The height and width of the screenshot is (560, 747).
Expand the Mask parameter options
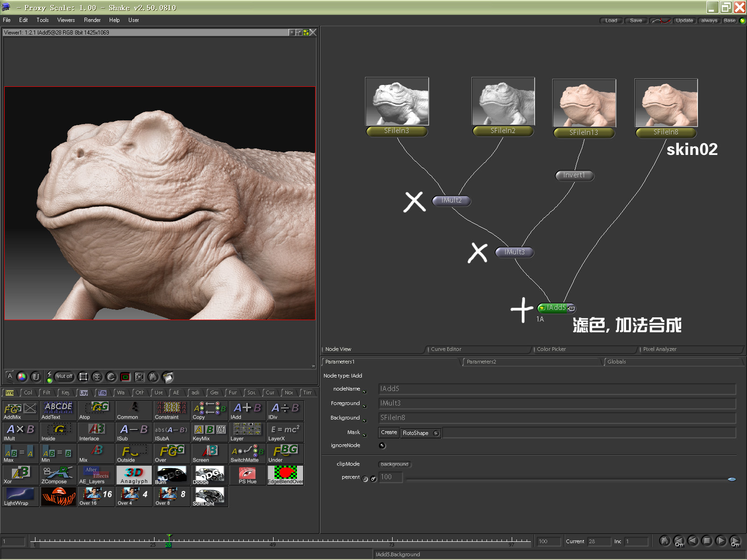[x=364, y=434]
